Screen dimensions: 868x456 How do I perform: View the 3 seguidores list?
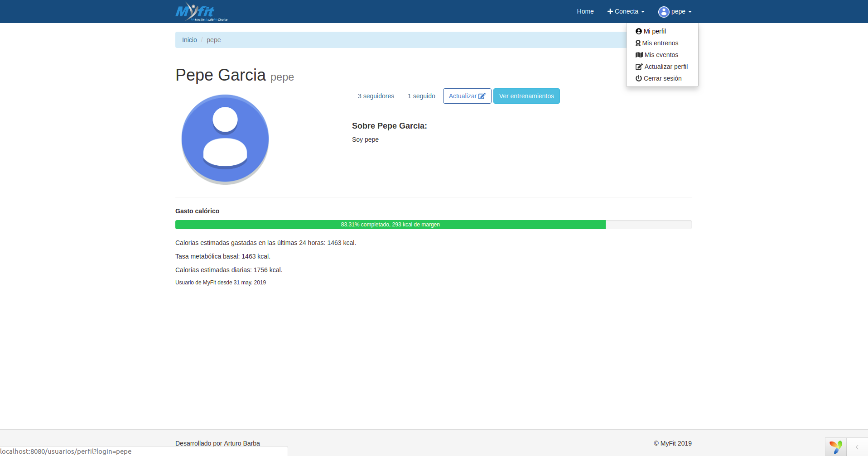tap(376, 96)
